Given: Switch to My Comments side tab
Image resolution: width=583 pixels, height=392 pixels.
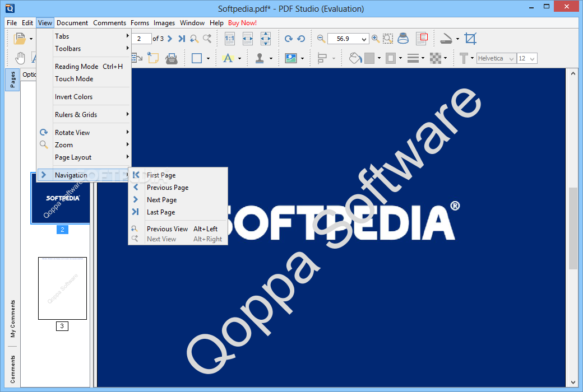Looking at the screenshot, I should 13,319.
